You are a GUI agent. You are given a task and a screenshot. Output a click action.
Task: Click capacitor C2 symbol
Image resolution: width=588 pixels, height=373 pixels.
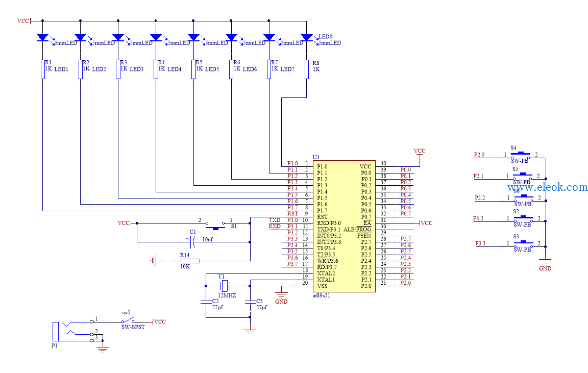point(206,302)
